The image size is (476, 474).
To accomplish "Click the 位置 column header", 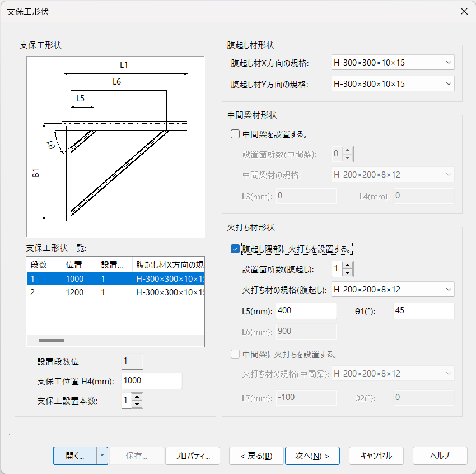I will tap(80, 264).
